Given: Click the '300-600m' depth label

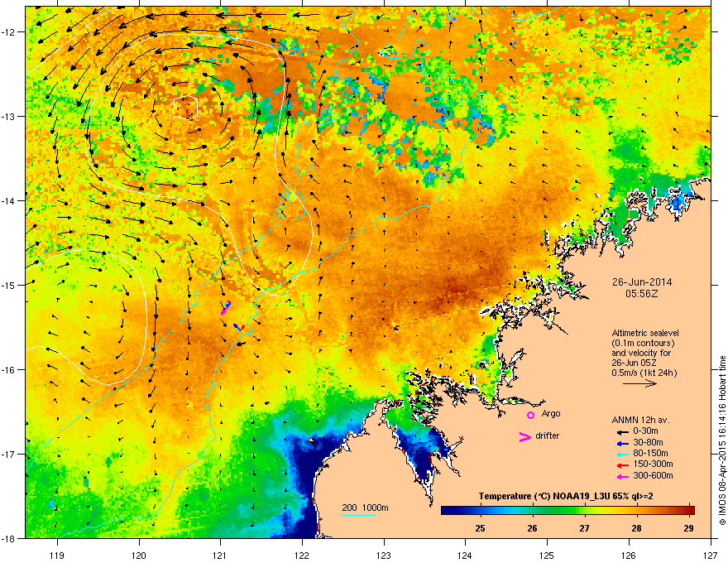Looking at the screenshot, I should click(x=653, y=476).
